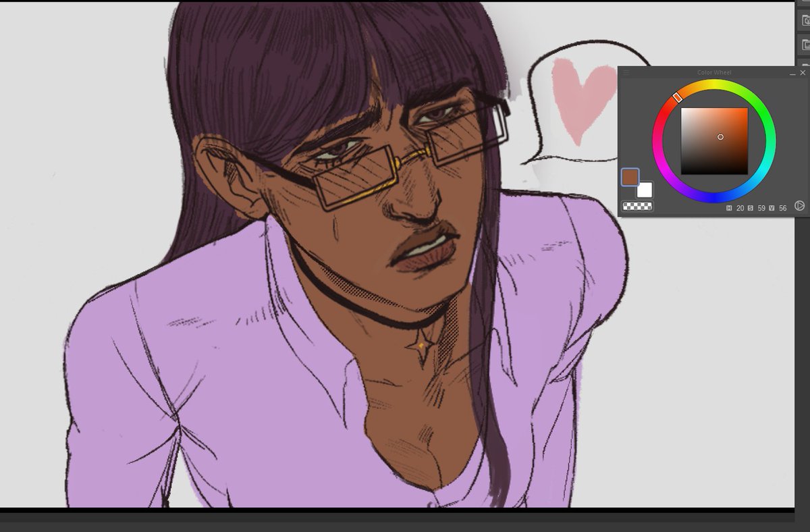Close the Color Wheel panel
Screen dimensions: 810x532
pyautogui.click(x=803, y=72)
